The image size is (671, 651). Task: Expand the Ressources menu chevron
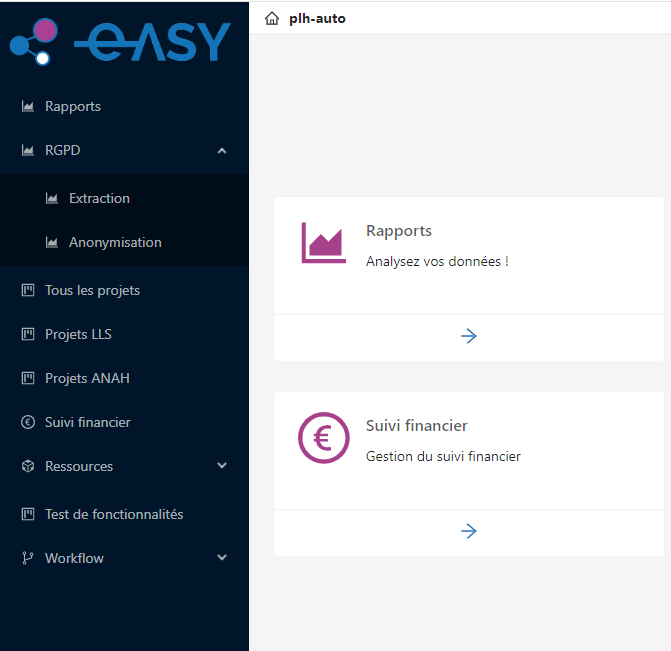[x=222, y=466]
